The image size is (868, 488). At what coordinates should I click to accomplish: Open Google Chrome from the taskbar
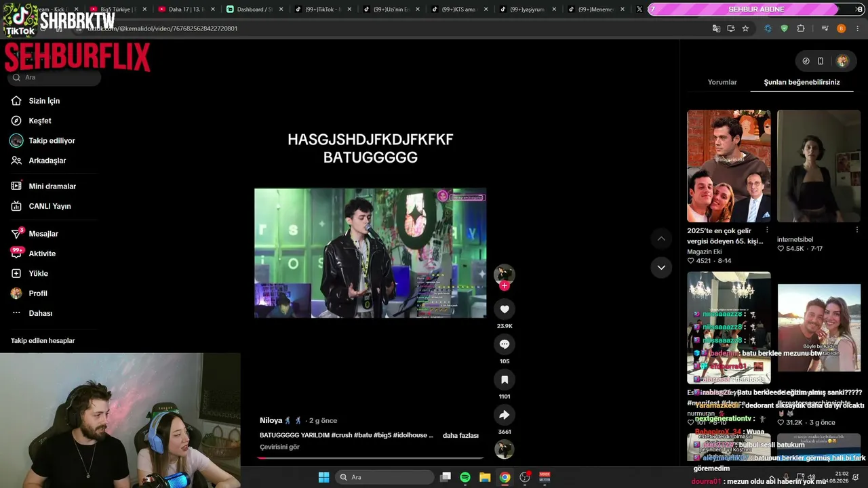(505, 477)
